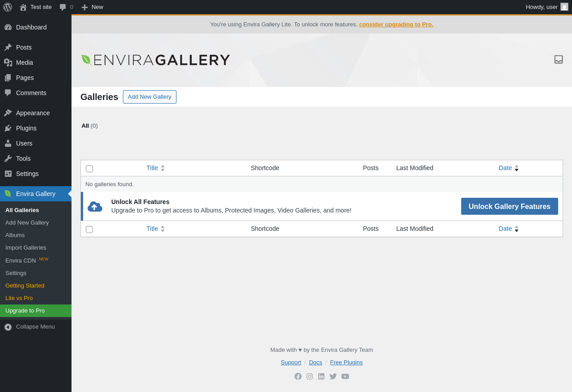Viewport: 572px width, 392px height.
Task: Click the Posts column header in table header
Action: (x=370, y=168)
